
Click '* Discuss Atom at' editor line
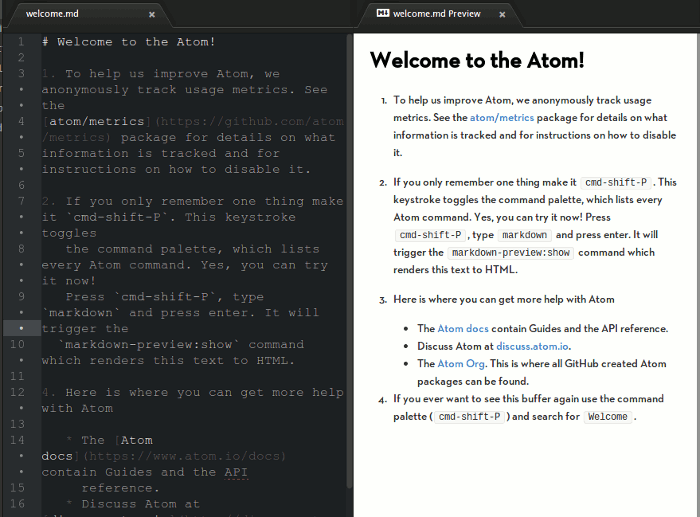point(133,504)
